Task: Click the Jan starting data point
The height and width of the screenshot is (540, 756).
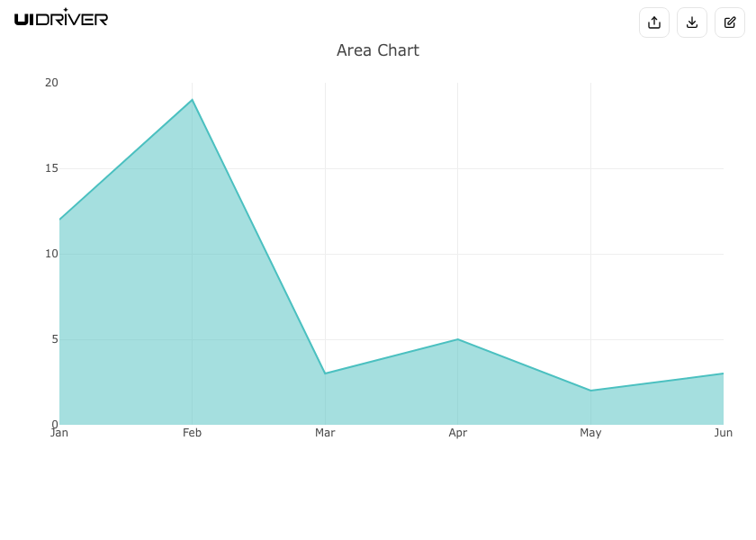Action: pos(60,220)
